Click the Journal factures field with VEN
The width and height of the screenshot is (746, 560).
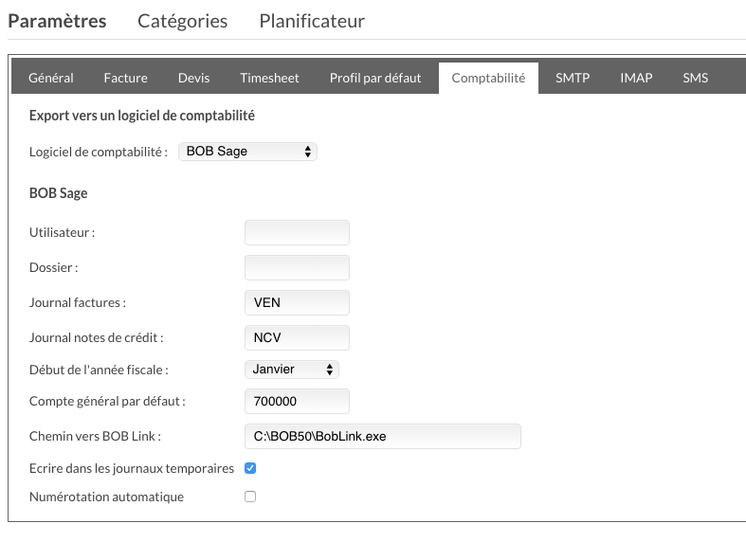[x=297, y=302]
